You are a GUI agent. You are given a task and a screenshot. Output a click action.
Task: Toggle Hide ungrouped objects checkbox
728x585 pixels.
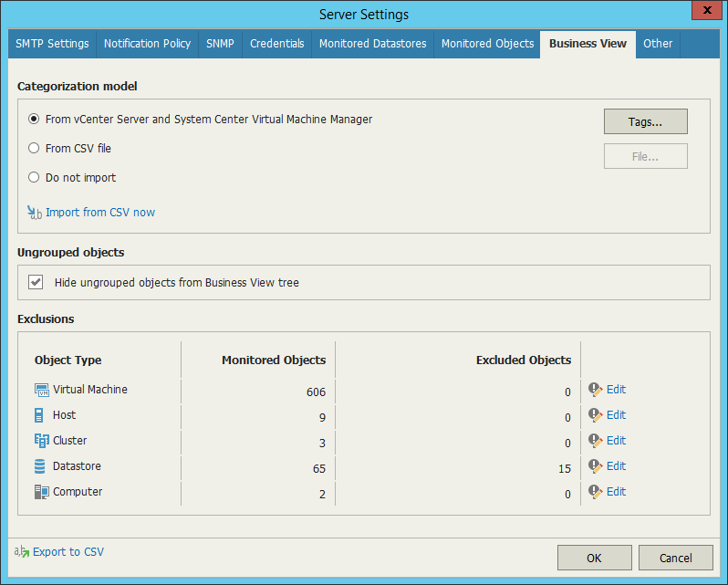(36, 282)
